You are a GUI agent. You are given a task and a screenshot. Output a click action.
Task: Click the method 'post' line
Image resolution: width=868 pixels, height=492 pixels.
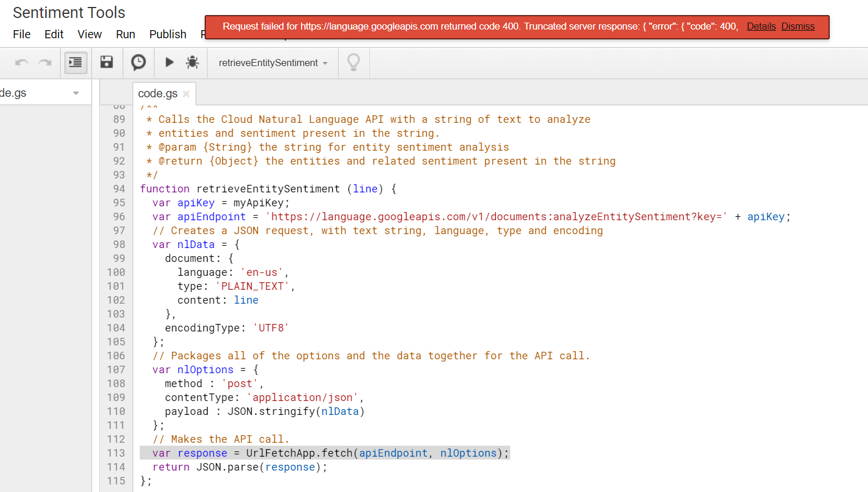[x=215, y=384]
